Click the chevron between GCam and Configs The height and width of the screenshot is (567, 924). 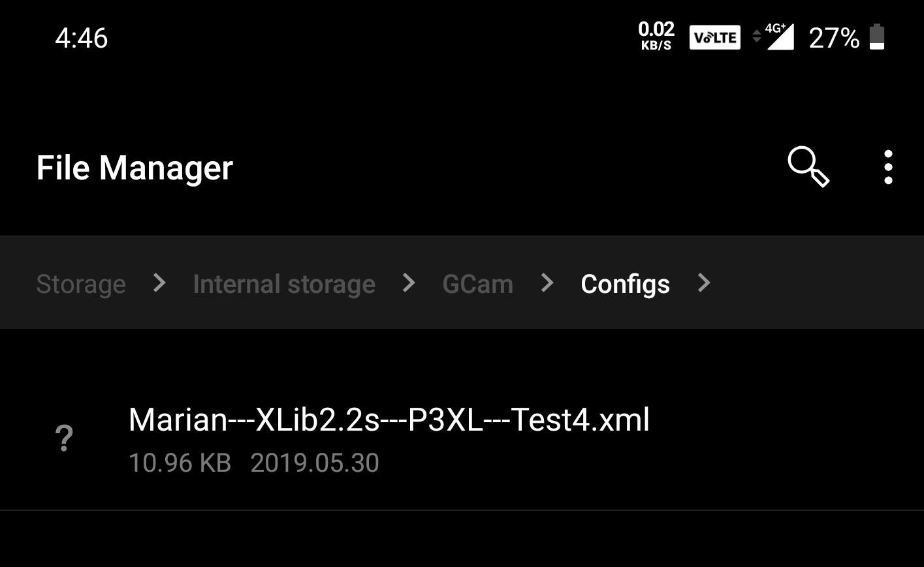(x=546, y=283)
